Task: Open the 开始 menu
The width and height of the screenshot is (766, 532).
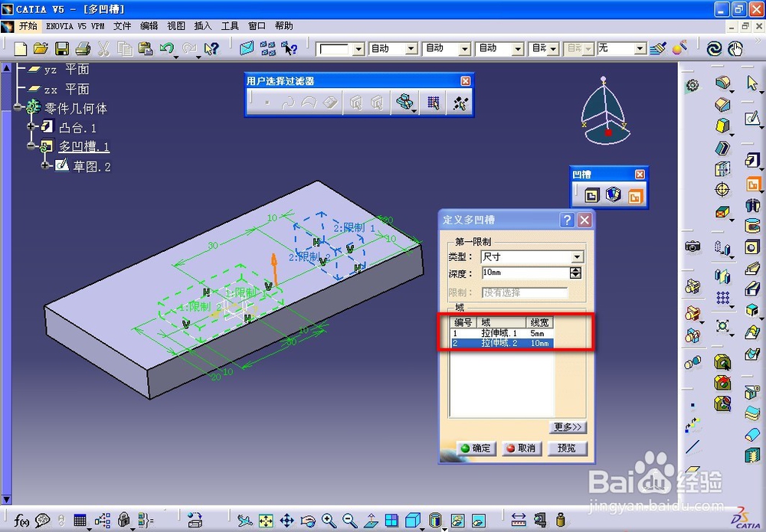Action: [28, 26]
